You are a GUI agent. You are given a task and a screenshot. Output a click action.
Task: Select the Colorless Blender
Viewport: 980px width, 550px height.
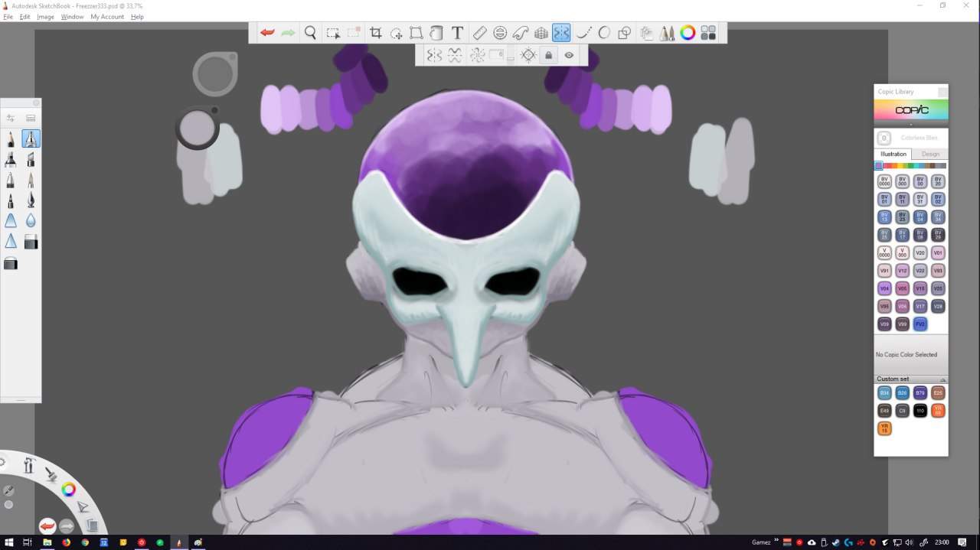tap(884, 138)
